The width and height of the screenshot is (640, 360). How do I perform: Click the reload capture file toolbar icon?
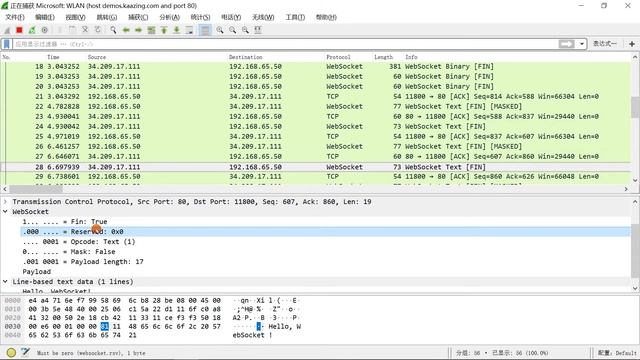[x=98, y=30]
